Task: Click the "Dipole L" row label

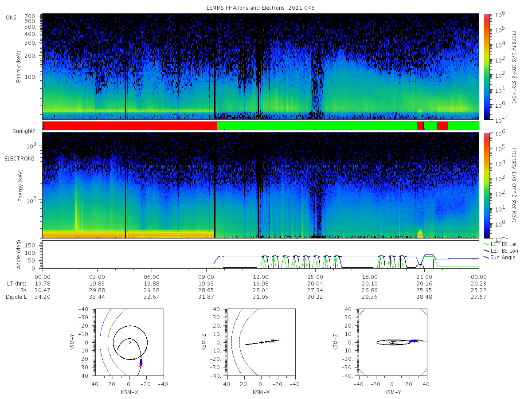Action: [16, 297]
